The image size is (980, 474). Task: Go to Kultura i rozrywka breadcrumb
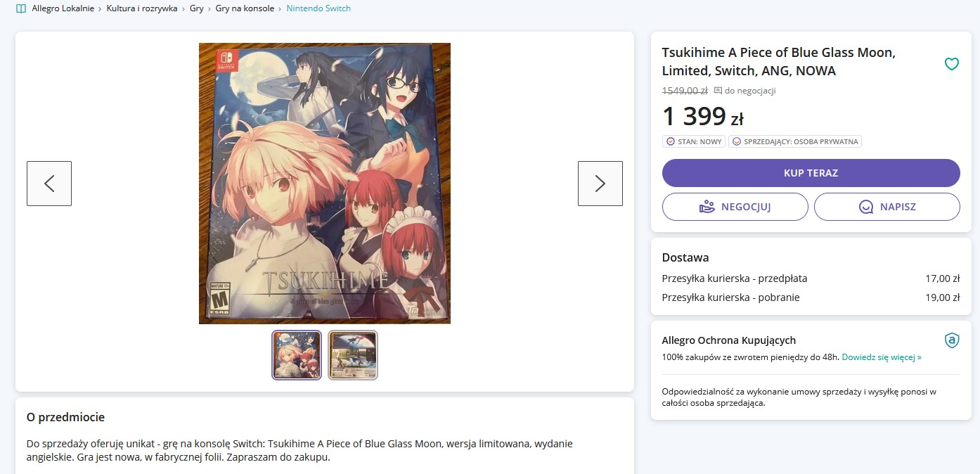click(142, 8)
